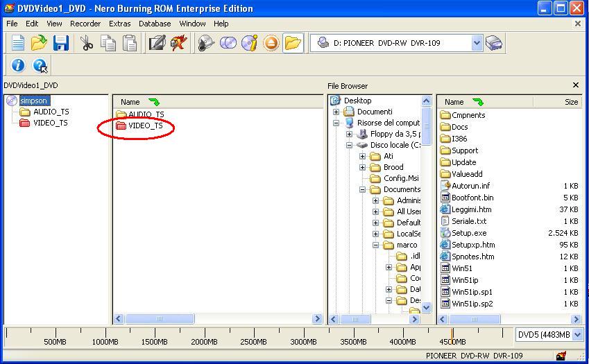Open the View menu
Viewport: 589px width, 364px height.
[x=55, y=24]
